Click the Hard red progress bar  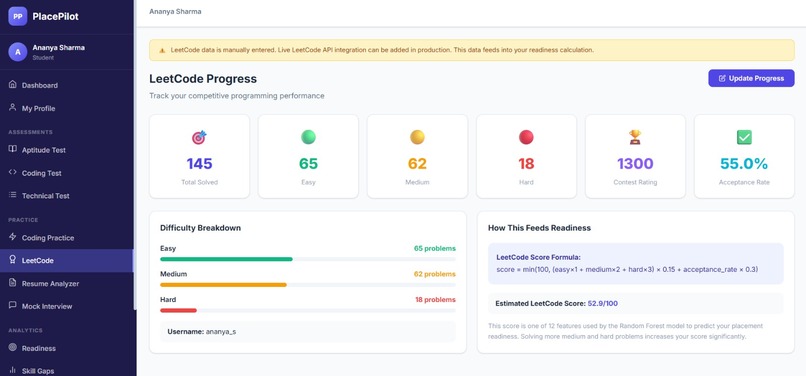[178, 310]
